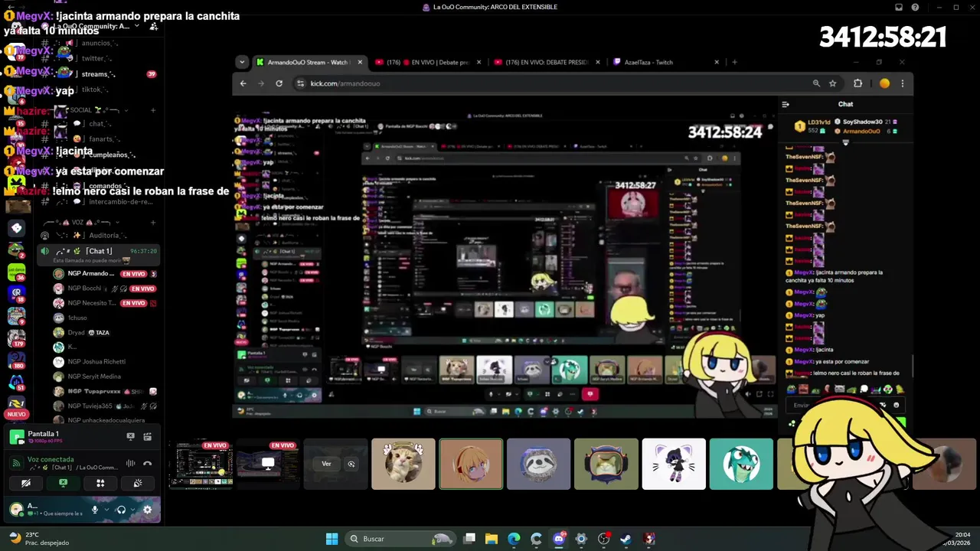Select the cat avatar participant tile

tap(403, 464)
